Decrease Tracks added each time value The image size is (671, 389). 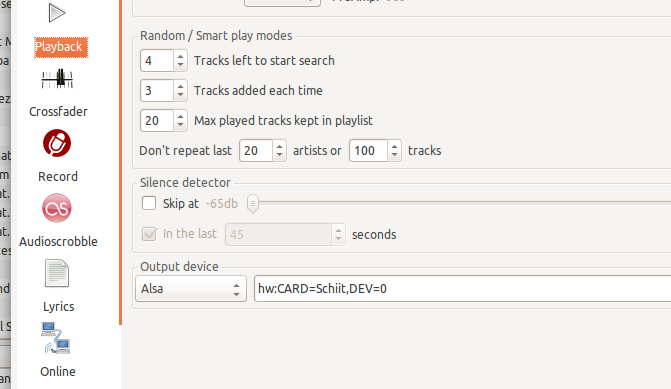point(181,95)
